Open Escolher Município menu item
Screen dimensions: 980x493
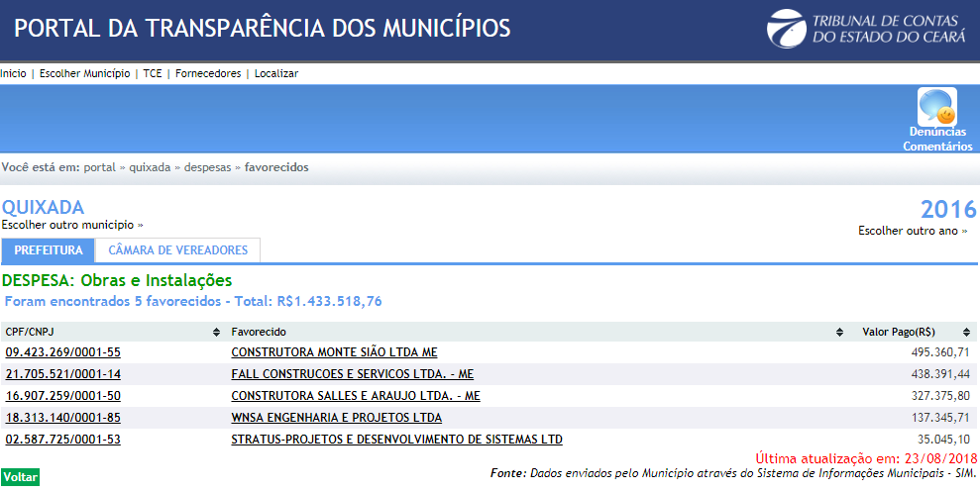click(84, 73)
